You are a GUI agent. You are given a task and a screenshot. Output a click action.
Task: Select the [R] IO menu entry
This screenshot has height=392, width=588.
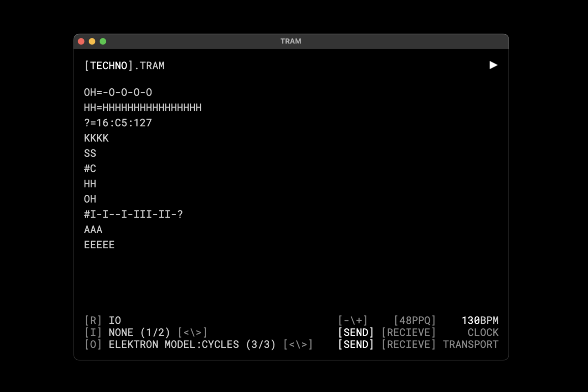[x=102, y=321]
